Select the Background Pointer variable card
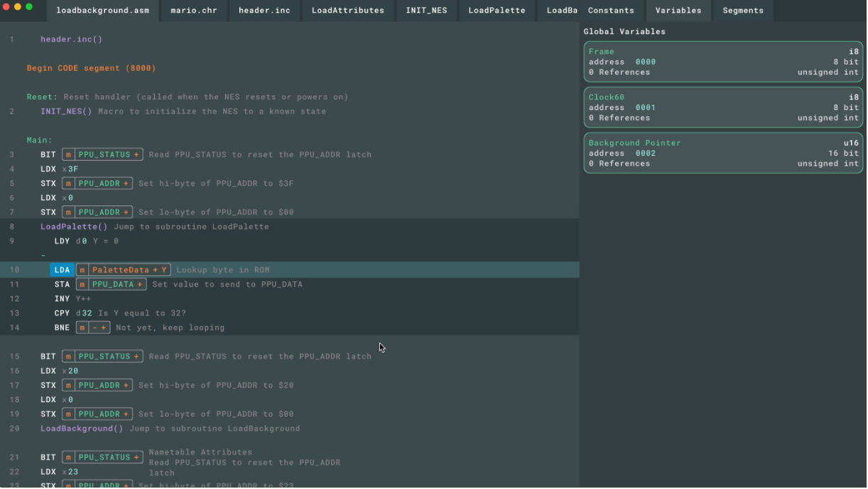 [723, 153]
